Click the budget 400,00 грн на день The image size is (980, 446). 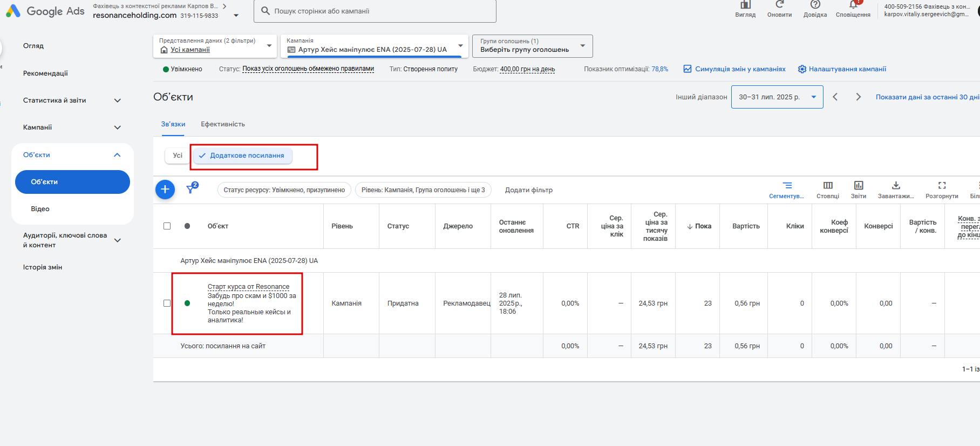(527, 69)
